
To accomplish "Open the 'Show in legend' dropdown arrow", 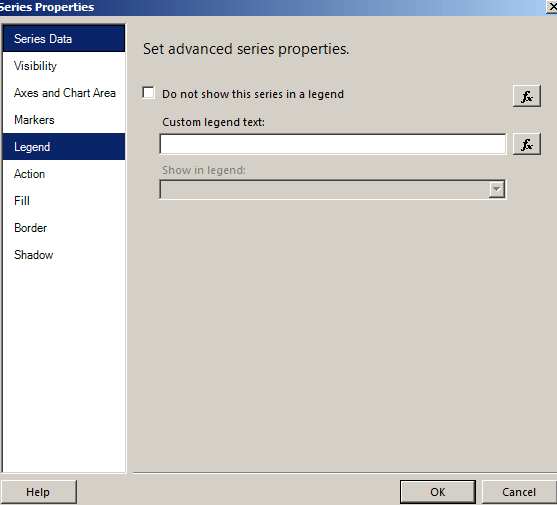I will pyautogui.click(x=497, y=189).
